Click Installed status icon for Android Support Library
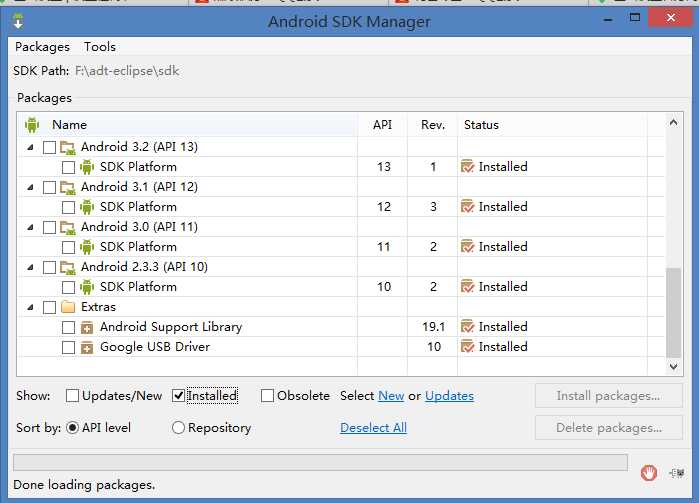The height and width of the screenshot is (503, 699). pos(467,327)
